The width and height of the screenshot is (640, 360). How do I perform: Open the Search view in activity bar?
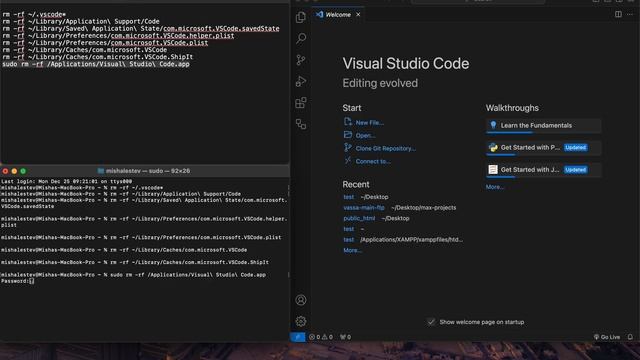pyautogui.click(x=301, y=38)
